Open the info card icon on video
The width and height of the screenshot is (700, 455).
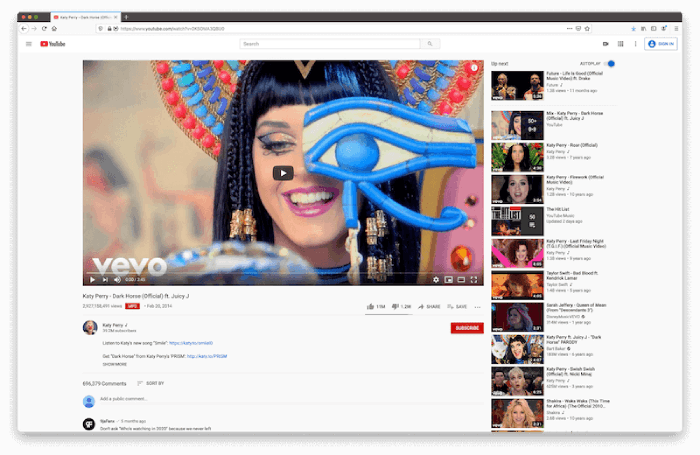[474, 68]
